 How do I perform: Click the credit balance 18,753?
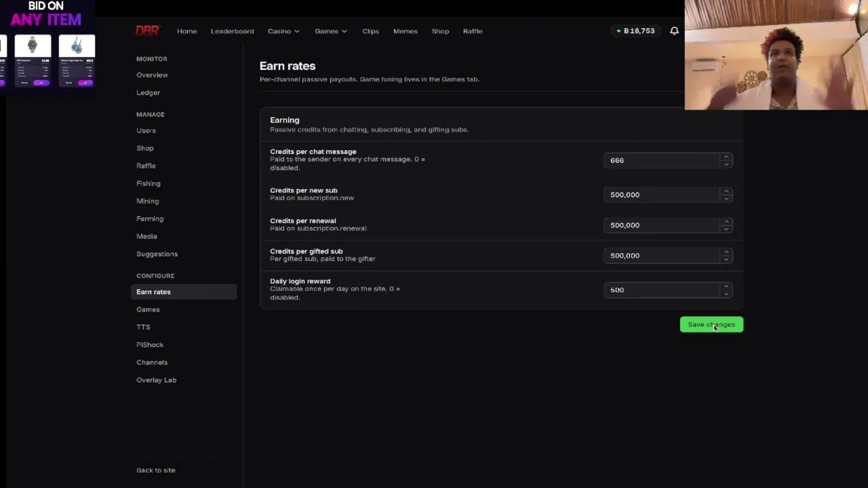635,30
